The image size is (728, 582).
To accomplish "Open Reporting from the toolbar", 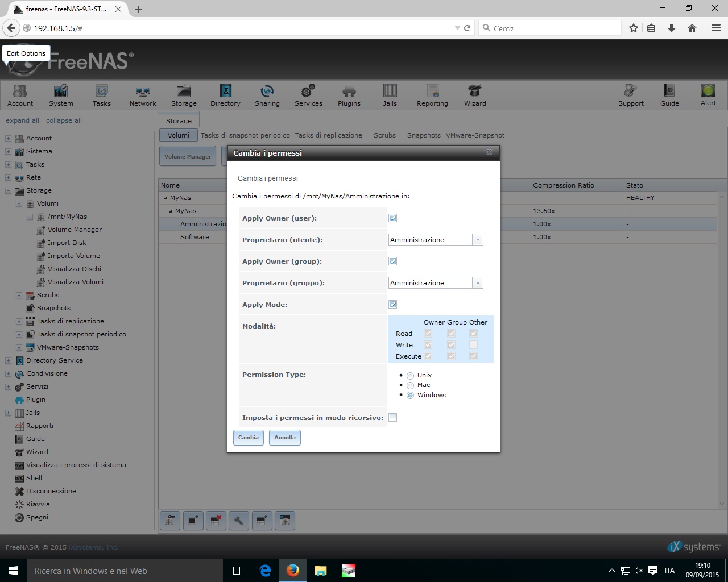I will [x=432, y=95].
